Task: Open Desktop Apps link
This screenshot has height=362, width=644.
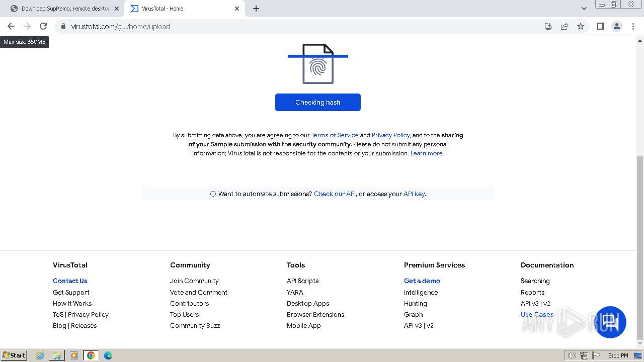Action: pos(308,303)
